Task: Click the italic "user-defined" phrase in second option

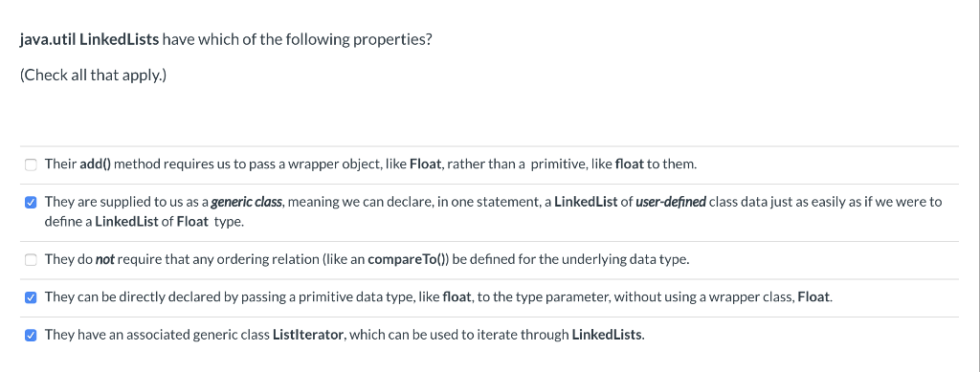Action: (671, 202)
